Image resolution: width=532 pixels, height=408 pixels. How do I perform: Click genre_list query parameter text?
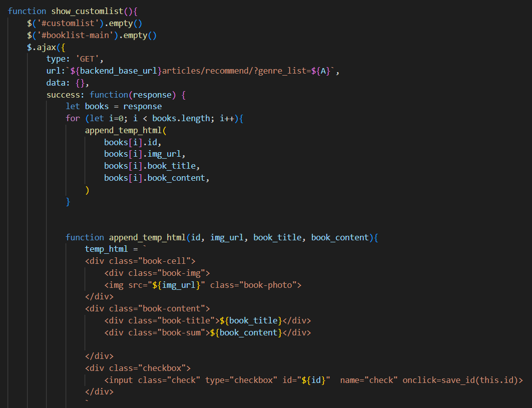pyautogui.click(x=282, y=71)
